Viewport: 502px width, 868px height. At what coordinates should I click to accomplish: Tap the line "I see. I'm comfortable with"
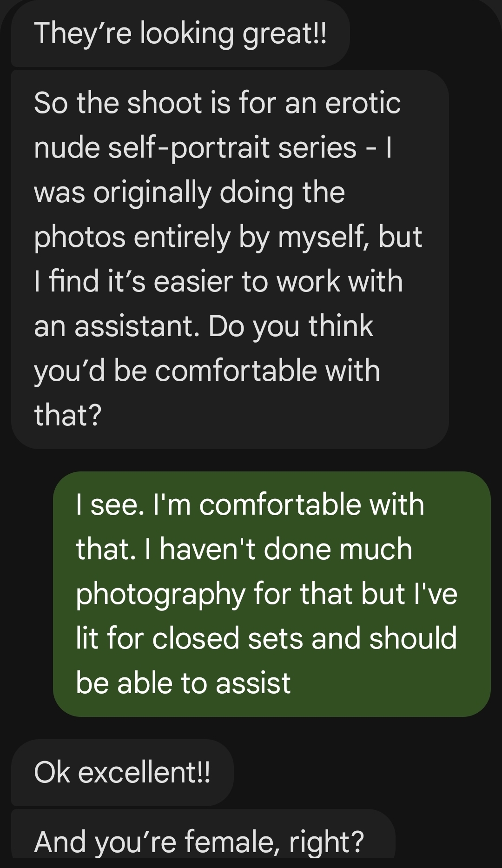[x=250, y=504]
